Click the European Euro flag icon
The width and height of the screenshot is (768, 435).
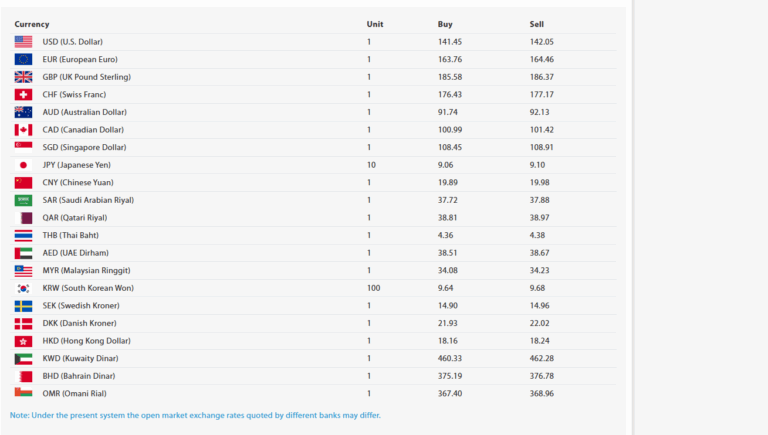[23, 59]
